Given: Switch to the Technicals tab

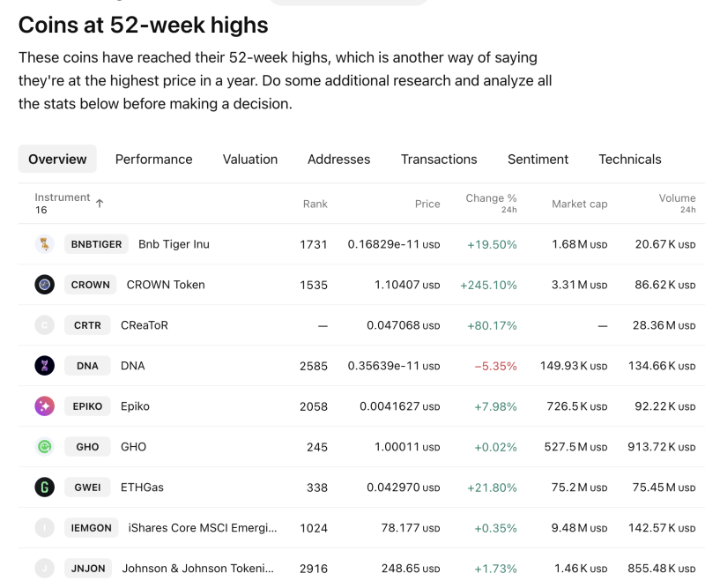Looking at the screenshot, I should [629, 159].
